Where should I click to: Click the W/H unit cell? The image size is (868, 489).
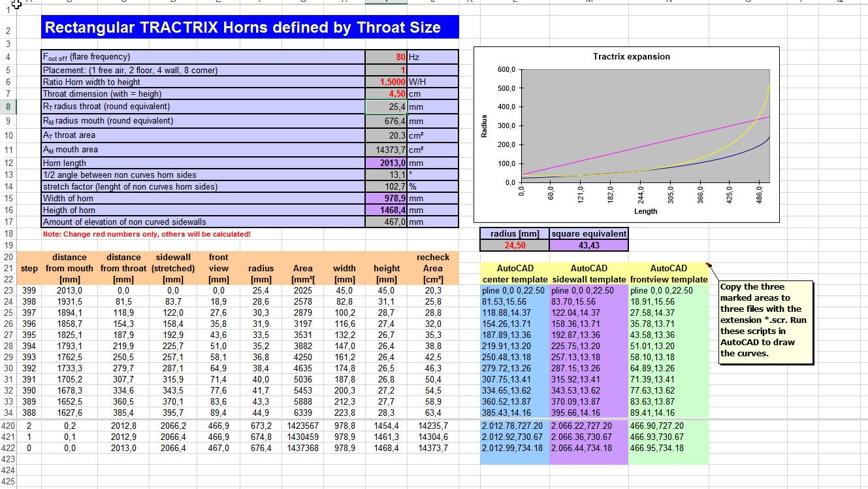tap(434, 82)
